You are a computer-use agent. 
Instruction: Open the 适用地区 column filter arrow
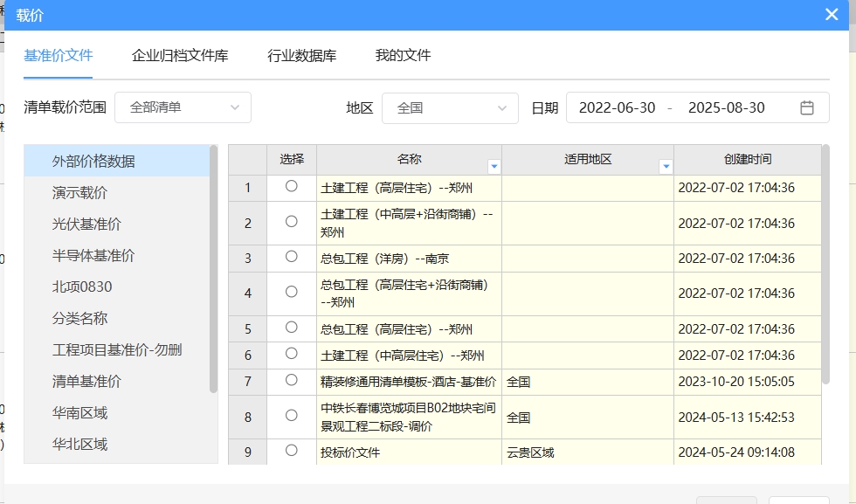tap(666, 166)
